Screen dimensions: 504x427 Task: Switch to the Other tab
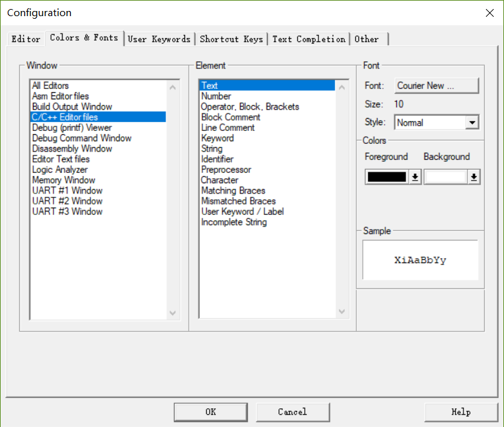369,39
